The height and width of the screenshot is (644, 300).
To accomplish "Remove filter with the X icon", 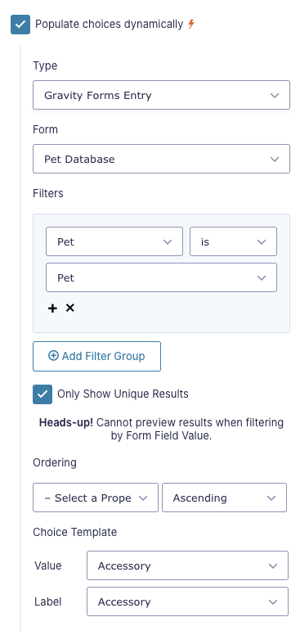I will click(70, 308).
